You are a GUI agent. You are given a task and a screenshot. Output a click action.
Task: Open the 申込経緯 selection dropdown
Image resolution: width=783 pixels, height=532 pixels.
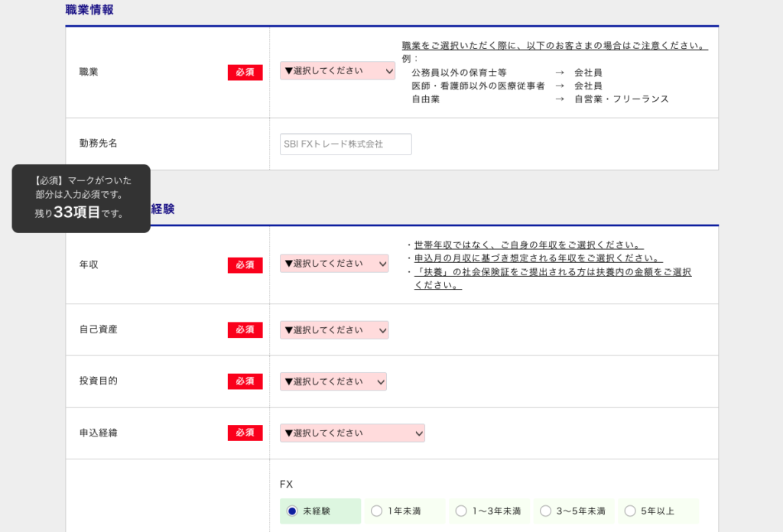tap(352, 433)
